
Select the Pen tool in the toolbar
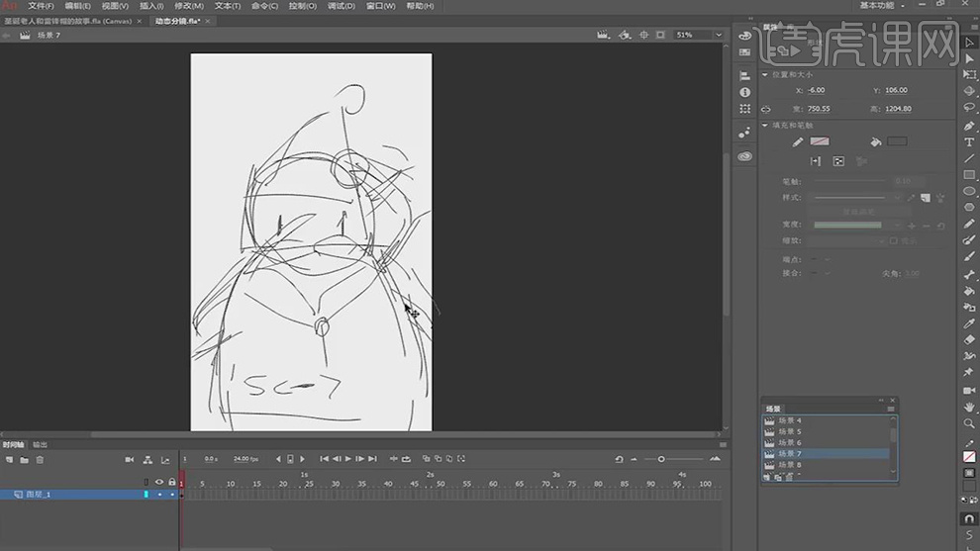pyautogui.click(x=969, y=126)
